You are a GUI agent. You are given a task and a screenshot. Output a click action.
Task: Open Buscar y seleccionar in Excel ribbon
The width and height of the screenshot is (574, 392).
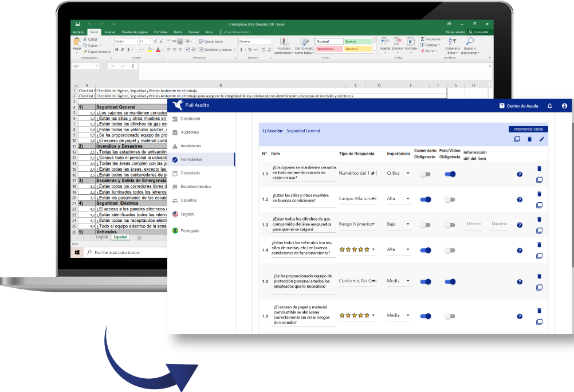click(470, 46)
